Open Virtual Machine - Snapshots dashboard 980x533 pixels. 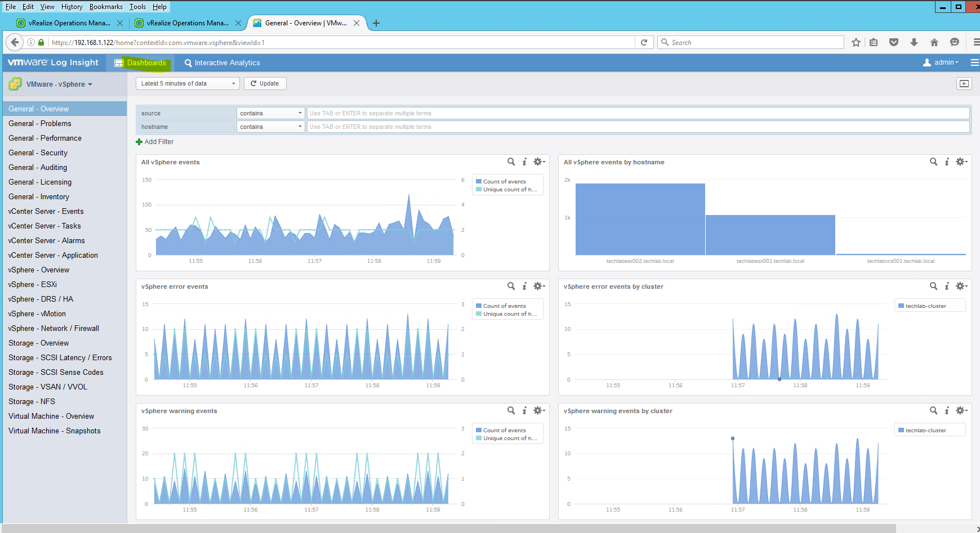click(65, 431)
